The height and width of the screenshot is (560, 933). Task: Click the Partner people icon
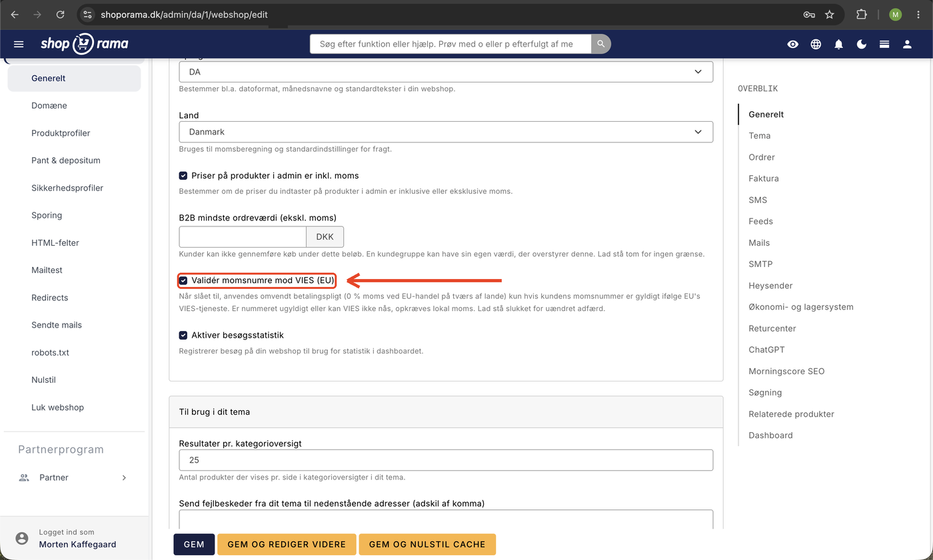point(24,477)
